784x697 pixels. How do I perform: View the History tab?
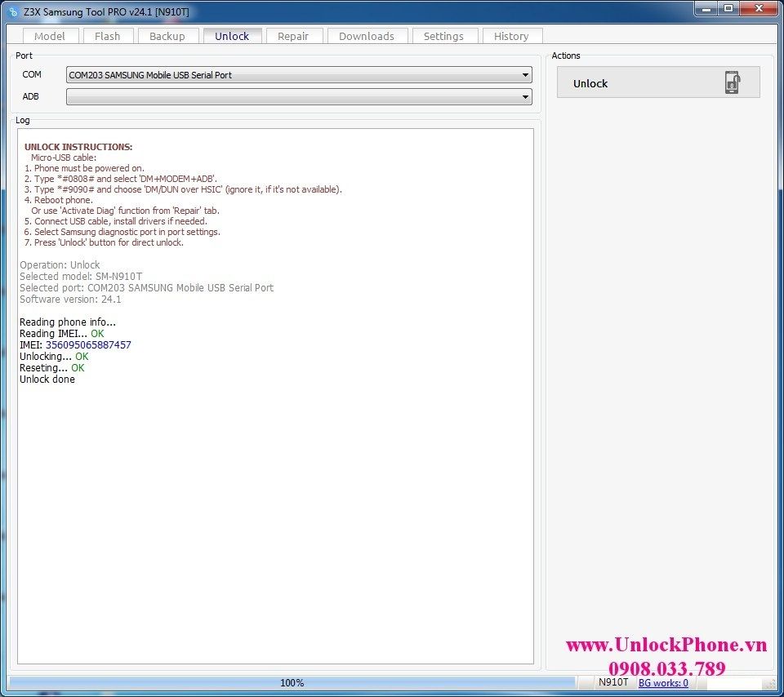point(511,36)
